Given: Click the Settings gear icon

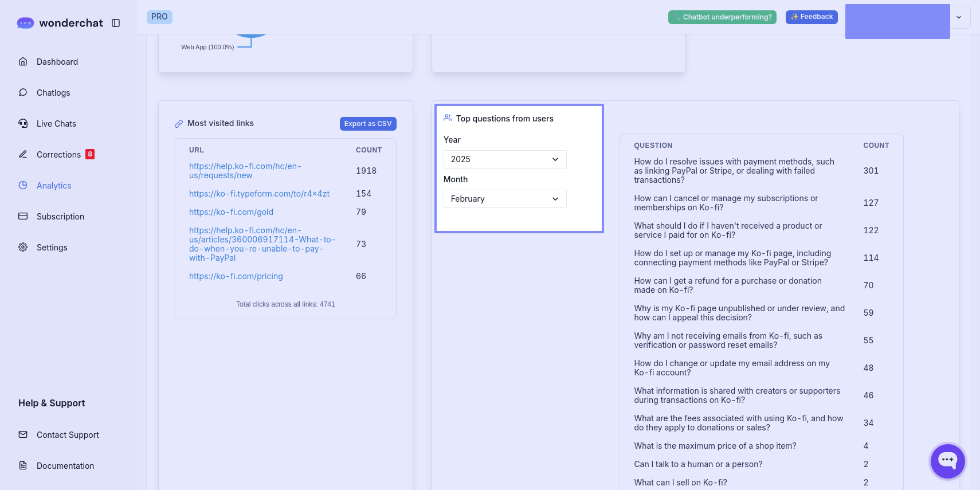Looking at the screenshot, I should 23,247.
